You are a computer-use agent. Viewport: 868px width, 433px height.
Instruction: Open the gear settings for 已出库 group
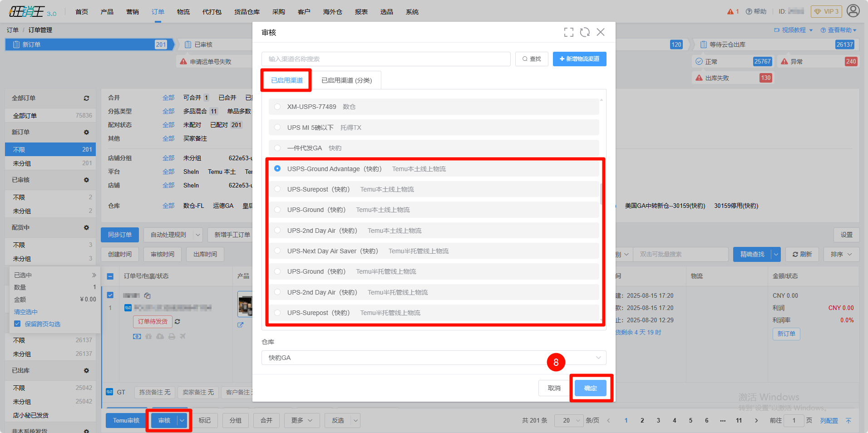86,370
